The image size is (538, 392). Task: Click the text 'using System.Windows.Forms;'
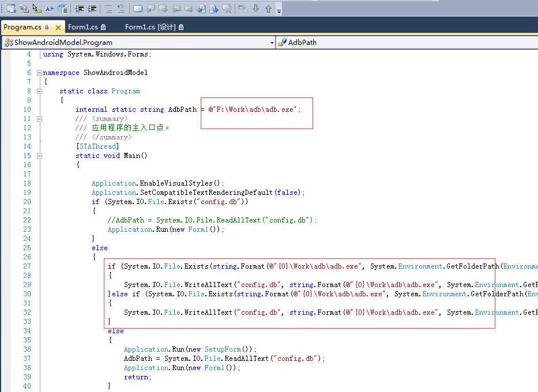click(x=97, y=54)
